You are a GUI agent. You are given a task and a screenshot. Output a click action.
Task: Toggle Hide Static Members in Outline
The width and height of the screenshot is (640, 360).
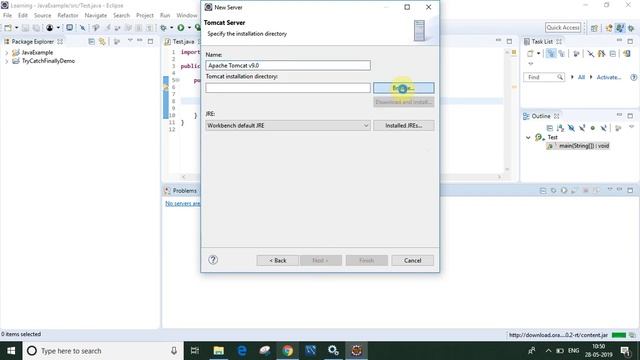[x=582, y=128]
